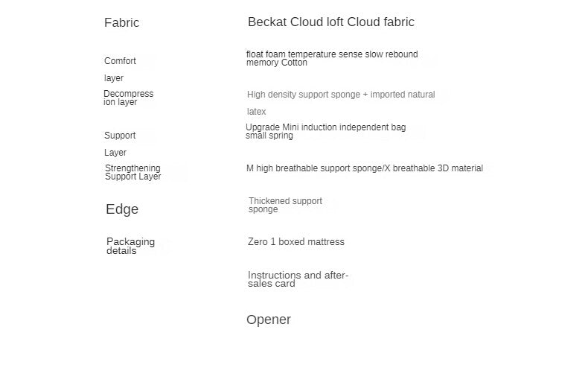
Task: Click standalone Support label above 'Layer'
Action: (x=120, y=136)
